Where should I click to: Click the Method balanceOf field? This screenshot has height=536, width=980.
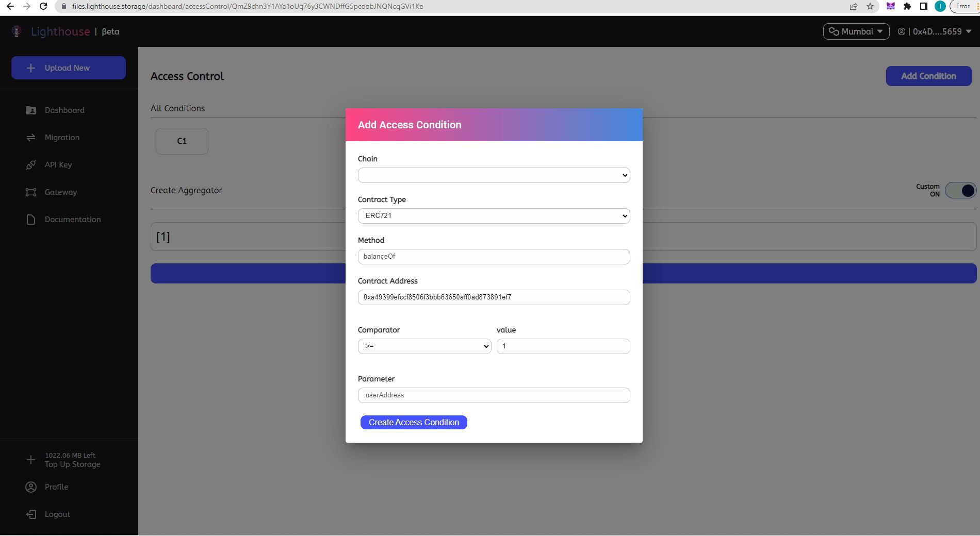click(494, 257)
